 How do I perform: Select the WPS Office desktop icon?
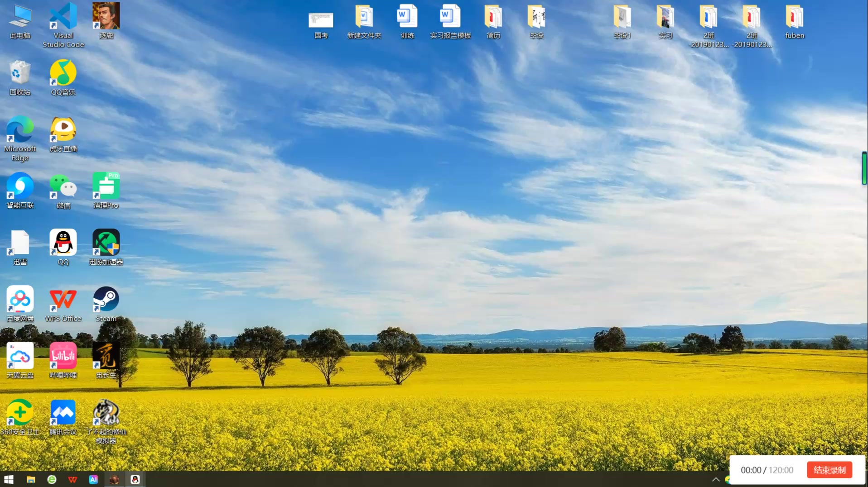(63, 300)
